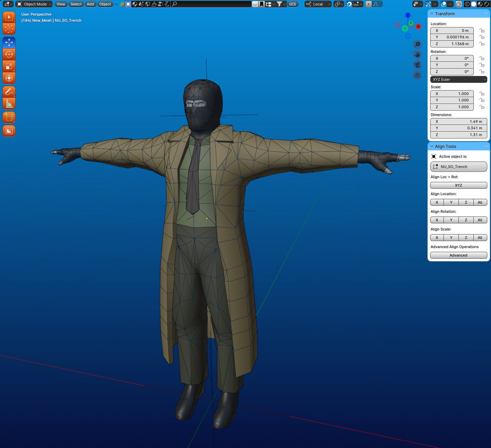Toggle lock for Location Y
491x448 pixels.
coord(482,37)
